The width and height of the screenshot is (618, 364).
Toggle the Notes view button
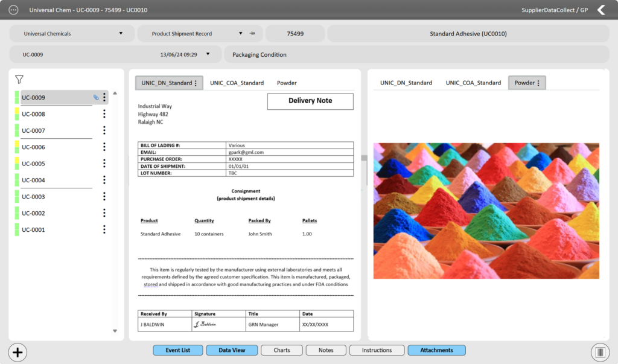click(x=326, y=350)
